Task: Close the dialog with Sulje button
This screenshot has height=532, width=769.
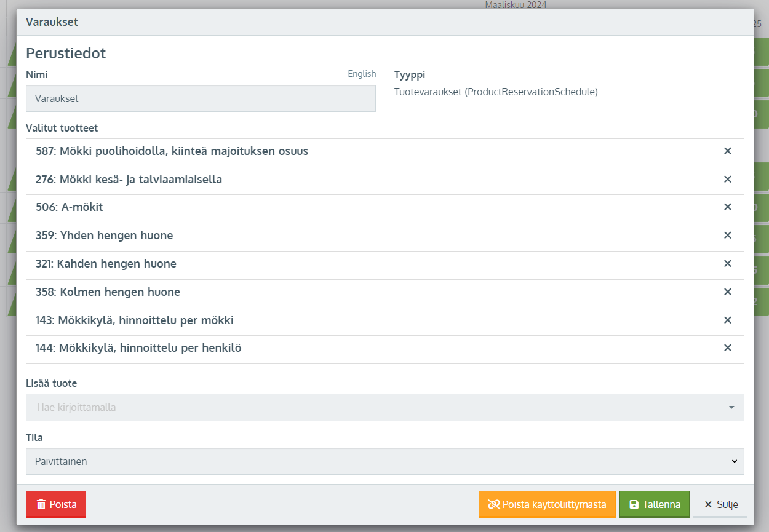Action: 720,504
